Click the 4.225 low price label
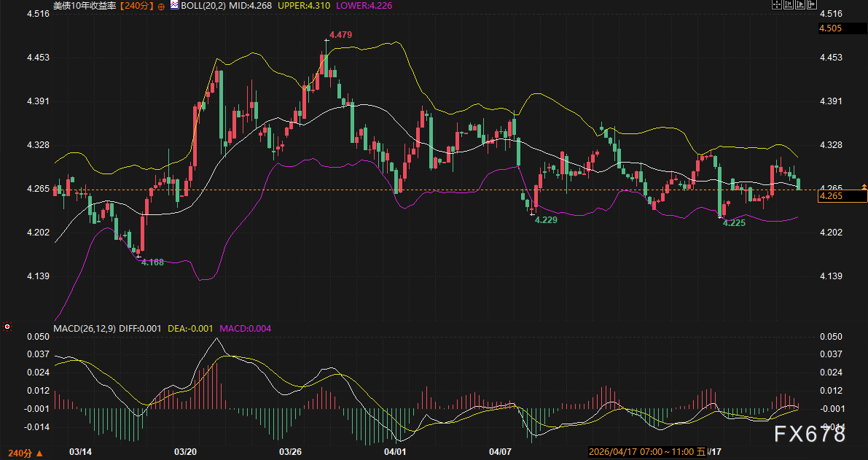This screenshot has width=868, height=460. (x=733, y=223)
